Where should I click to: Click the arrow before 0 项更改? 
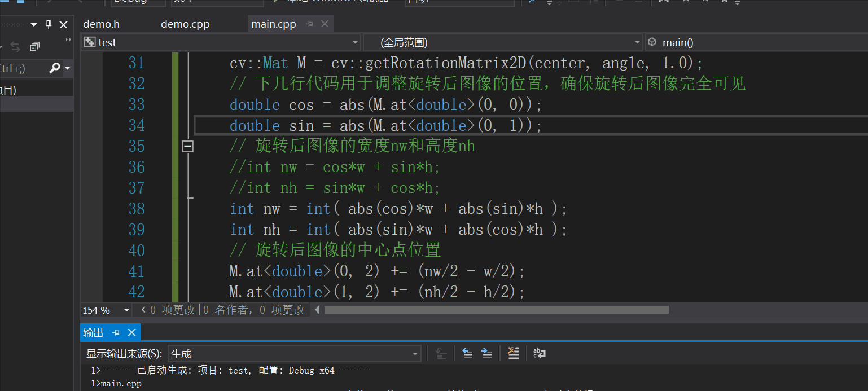click(x=144, y=310)
